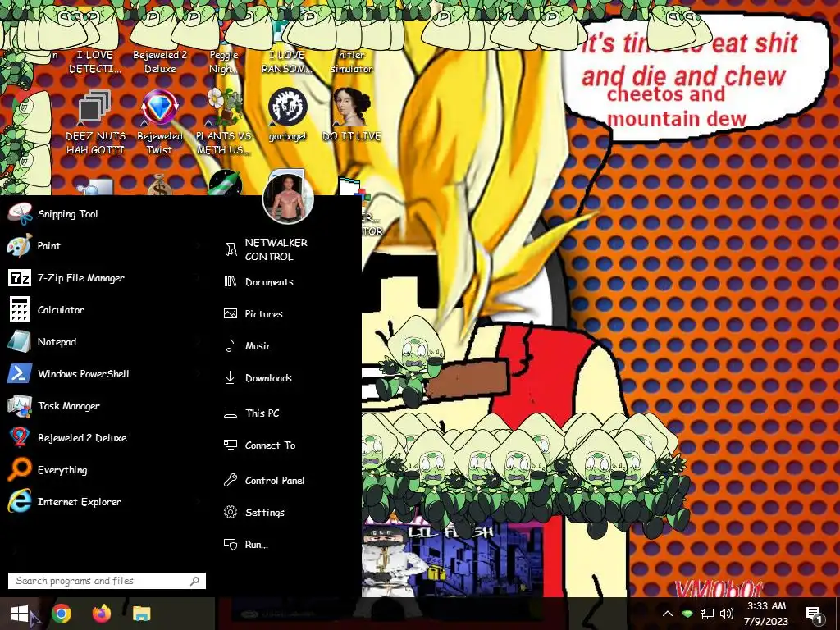Show hidden system tray icons

click(668, 614)
